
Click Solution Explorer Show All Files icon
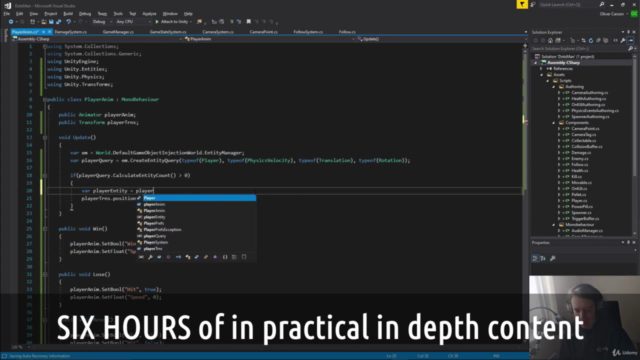point(606,40)
